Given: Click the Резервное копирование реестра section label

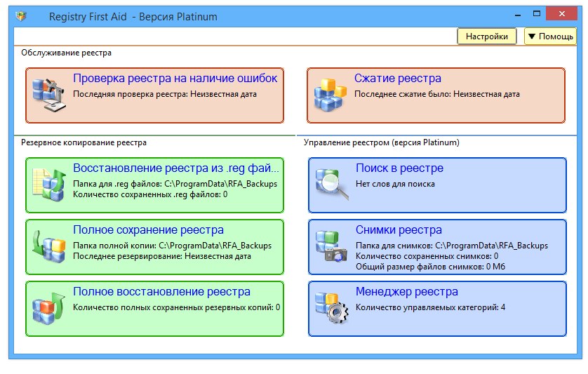Looking at the screenshot, I should pos(83,142).
